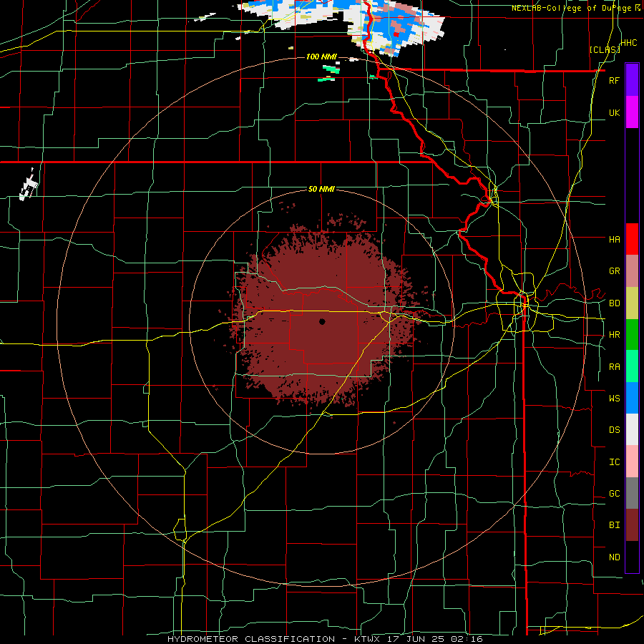The height and width of the screenshot is (644, 644).
Task: Click the white DS legend color swatch
Action: pyautogui.click(x=632, y=429)
